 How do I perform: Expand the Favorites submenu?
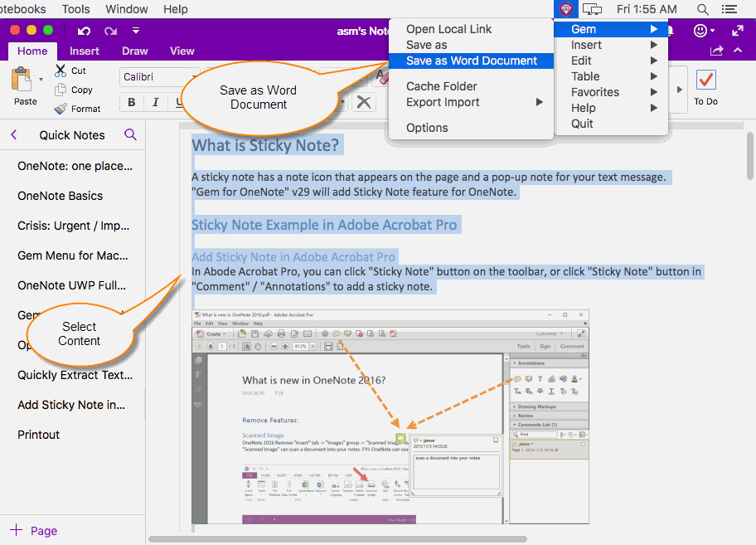[x=612, y=92]
